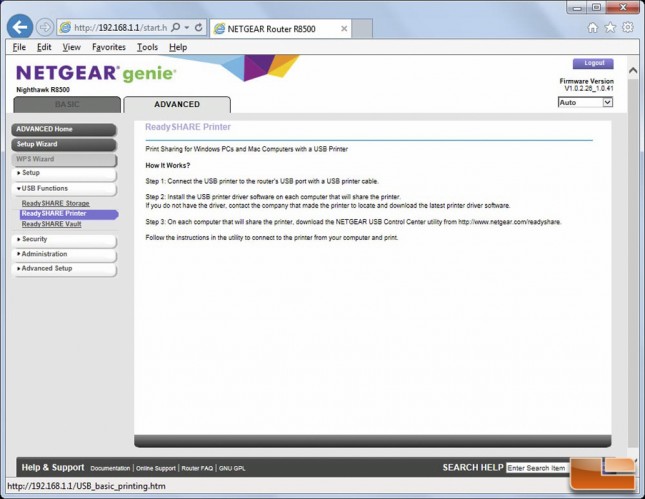Image resolution: width=645 pixels, height=499 pixels.
Task: Open a new blank browser tab
Action: [362, 29]
